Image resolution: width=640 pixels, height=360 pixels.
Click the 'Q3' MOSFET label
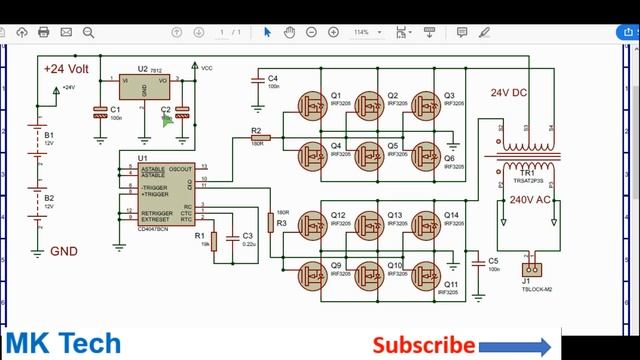coord(449,96)
